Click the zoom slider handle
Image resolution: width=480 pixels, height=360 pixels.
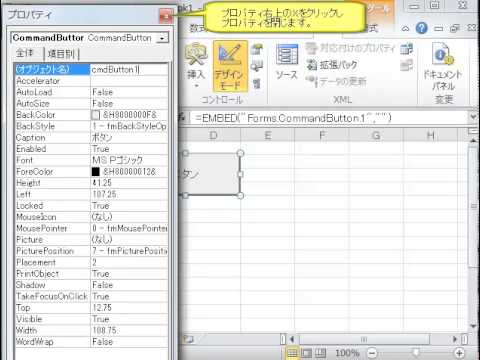point(416,352)
